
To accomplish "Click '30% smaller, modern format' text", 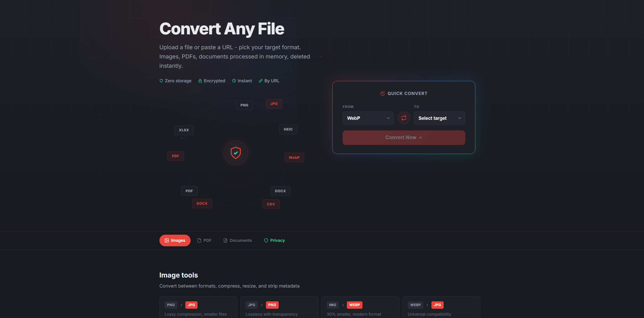I will pos(354,314).
